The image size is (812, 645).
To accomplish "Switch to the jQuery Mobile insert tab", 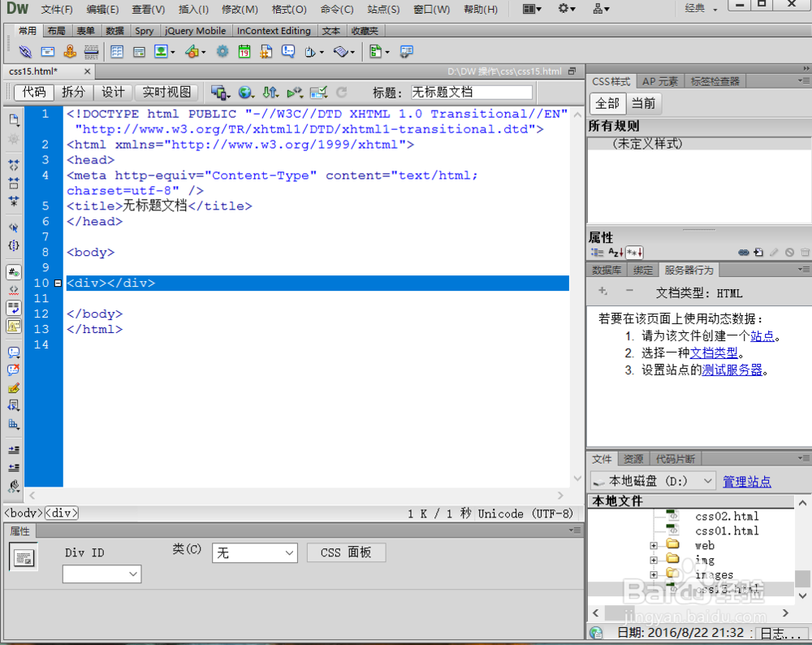I will click(195, 31).
